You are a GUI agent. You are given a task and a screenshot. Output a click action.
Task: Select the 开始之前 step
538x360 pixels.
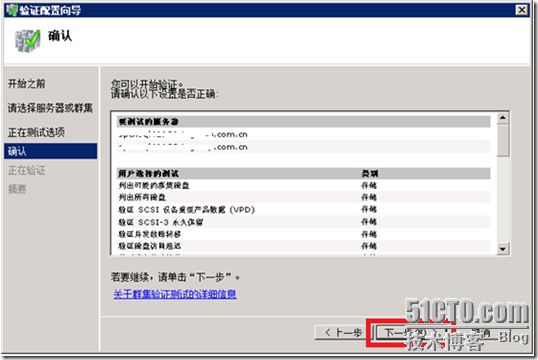26,83
